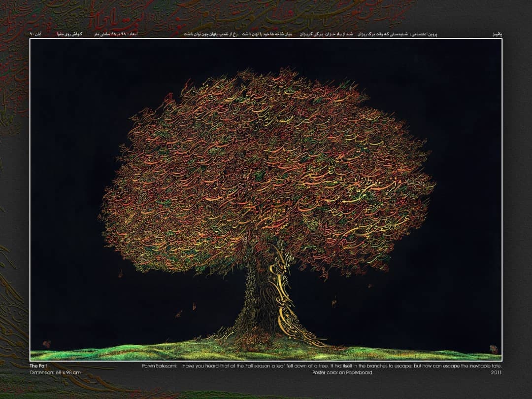Image resolution: width=532 pixels, height=399 pixels.
Task: Click the Persian title at top right
Action: (x=496, y=35)
